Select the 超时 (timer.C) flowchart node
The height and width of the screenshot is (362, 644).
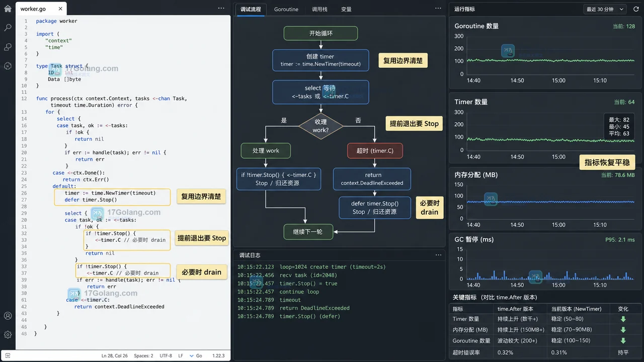375,150
